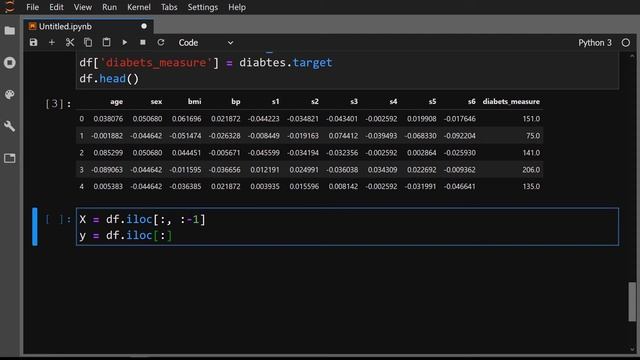Click the 'bp' column header
The width and height of the screenshot is (640, 360).
[x=236, y=102]
